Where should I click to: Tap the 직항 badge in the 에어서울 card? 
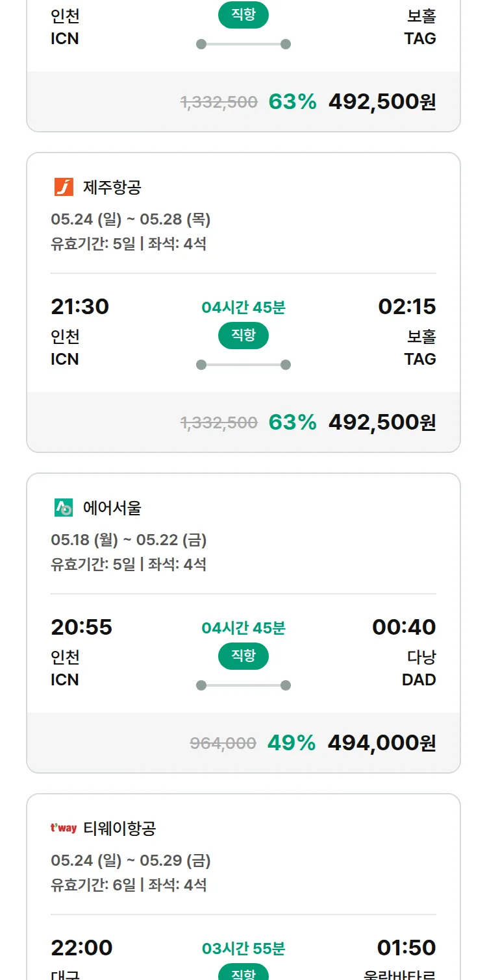click(243, 656)
